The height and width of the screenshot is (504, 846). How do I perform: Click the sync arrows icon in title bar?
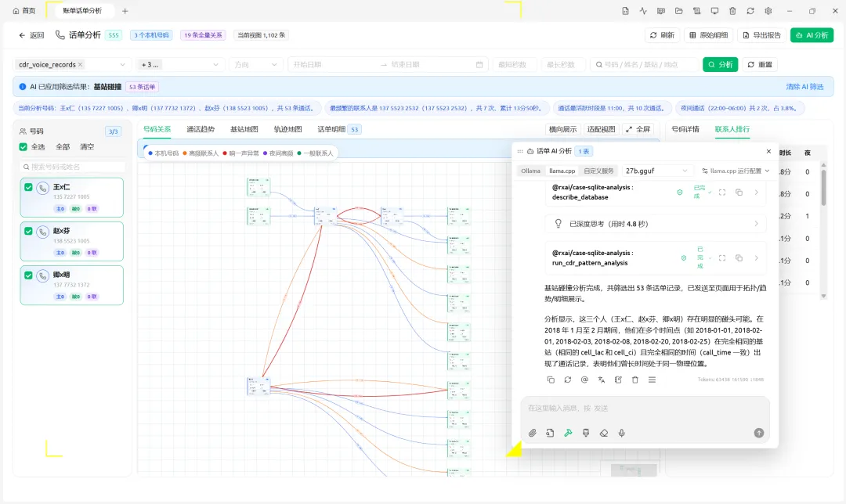coord(750,11)
